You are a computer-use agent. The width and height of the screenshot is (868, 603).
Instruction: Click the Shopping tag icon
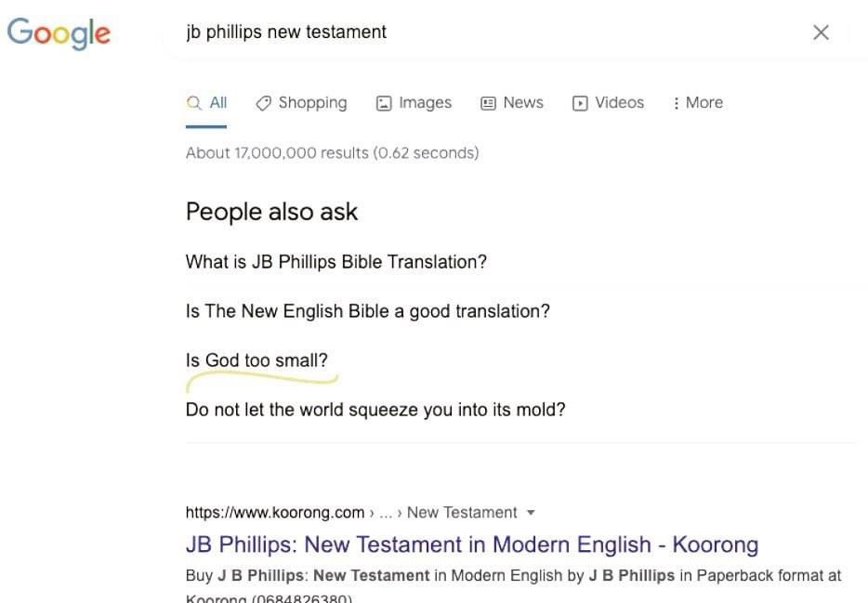coord(264,103)
